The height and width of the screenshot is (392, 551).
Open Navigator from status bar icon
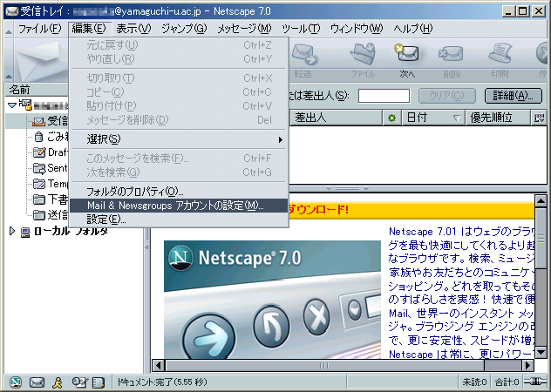click(15, 382)
